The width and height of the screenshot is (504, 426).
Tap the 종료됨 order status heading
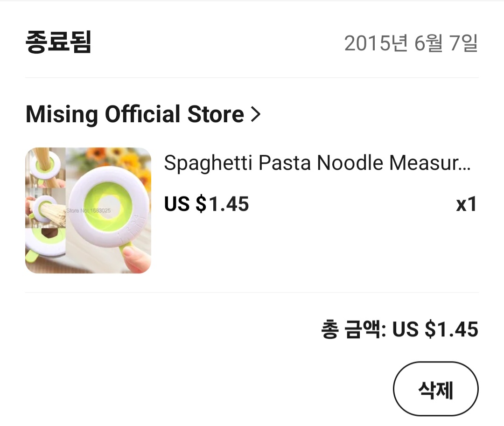click(x=58, y=42)
